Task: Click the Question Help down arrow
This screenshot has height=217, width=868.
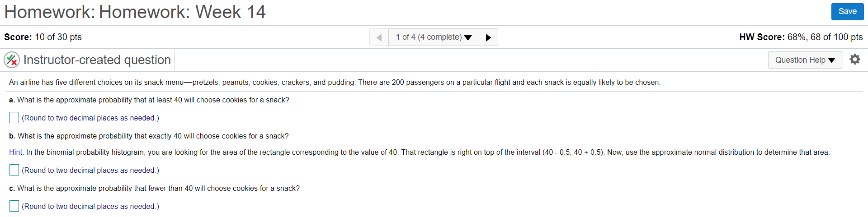Action: (832, 60)
